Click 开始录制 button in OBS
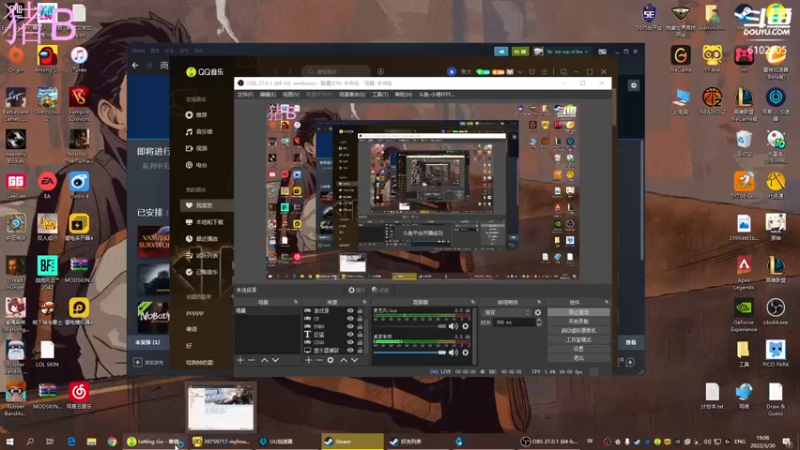The width and height of the screenshot is (800, 450). (578, 321)
